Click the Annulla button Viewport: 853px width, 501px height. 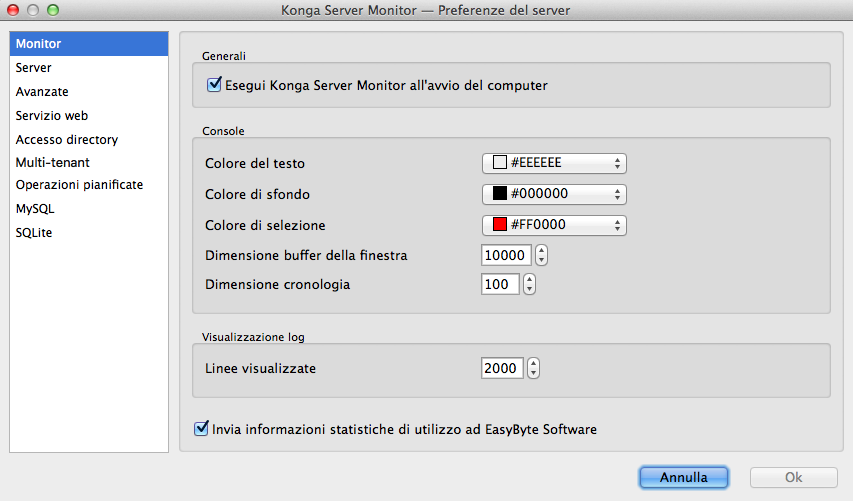[684, 478]
